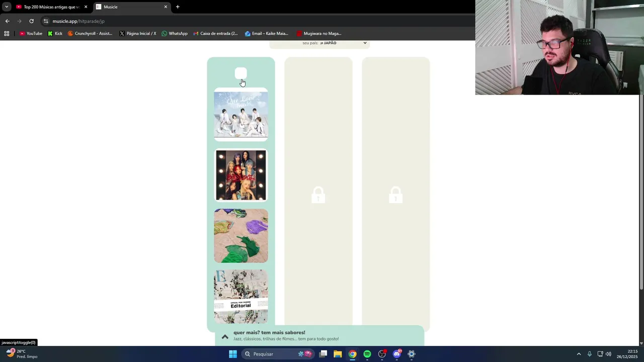Open the Email – Kaike Maia bookmark
Image resolution: width=644 pixels, height=362 pixels.
pyautogui.click(x=267, y=34)
